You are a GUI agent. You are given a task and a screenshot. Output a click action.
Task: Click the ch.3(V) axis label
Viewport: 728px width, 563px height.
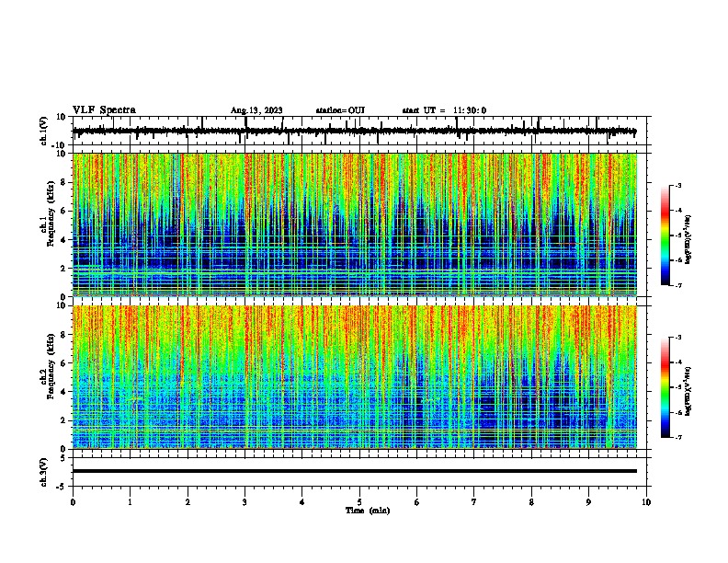click(44, 472)
